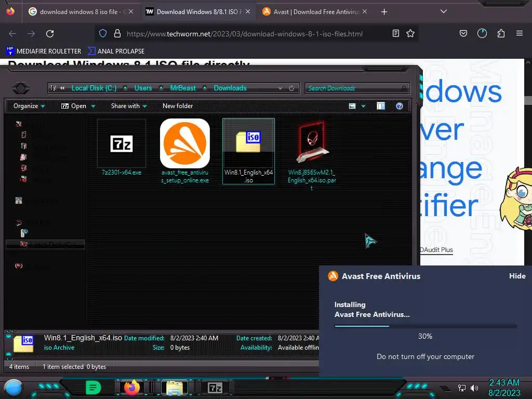The height and width of the screenshot is (399, 532).
Task: Select the Win8...English_x64.iso.part file
Action: (x=312, y=155)
